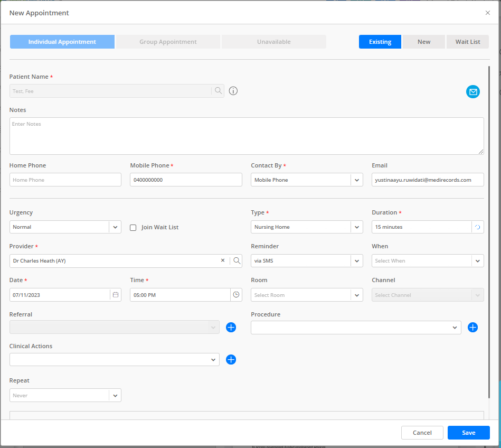The width and height of the screenshot is (501, 448).
Task: Focus the Home Phone field
Action: (x=65, y=180)
